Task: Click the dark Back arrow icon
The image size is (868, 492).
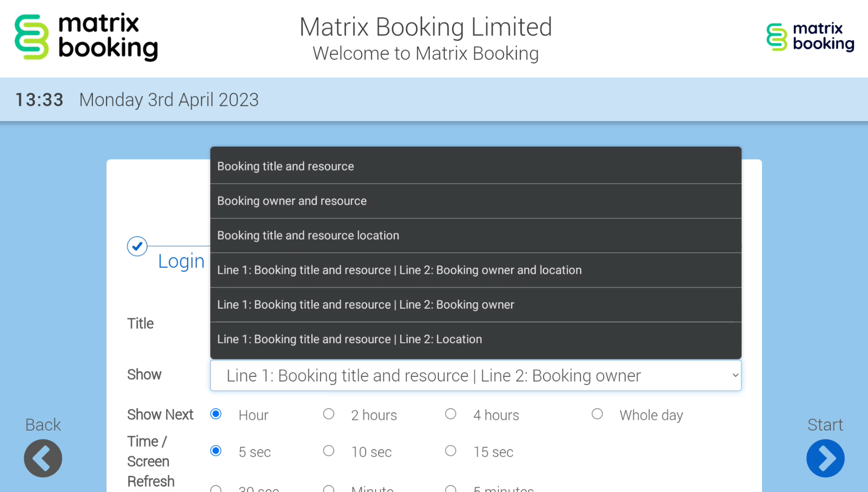Action: click(x=43, y=458)
